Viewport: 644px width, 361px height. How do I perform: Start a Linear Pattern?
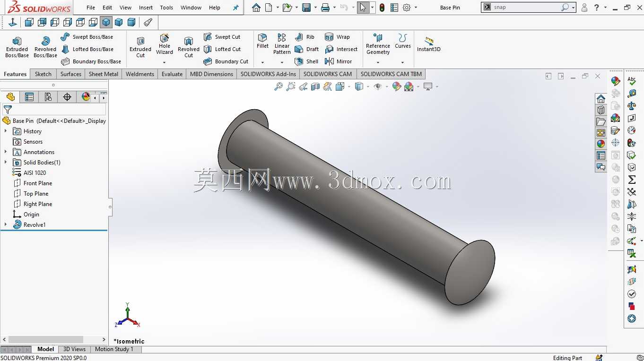coord(282,44)
